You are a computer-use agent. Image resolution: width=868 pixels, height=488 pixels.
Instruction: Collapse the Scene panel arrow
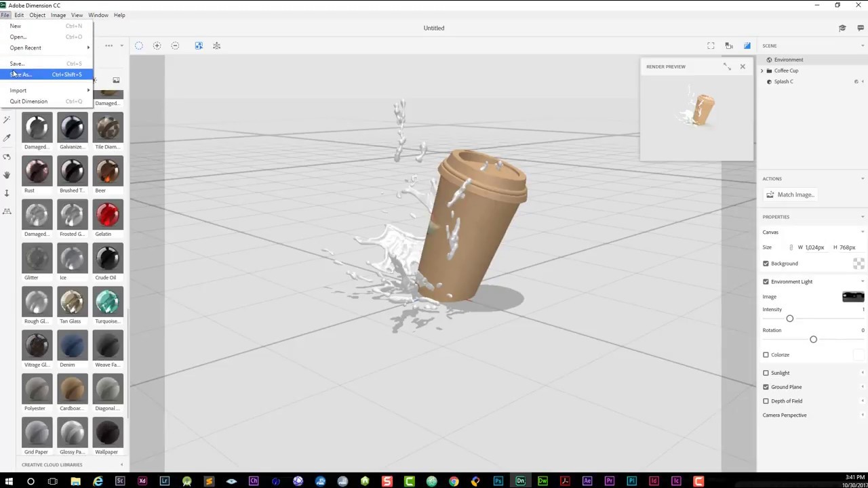click(863, 46)
